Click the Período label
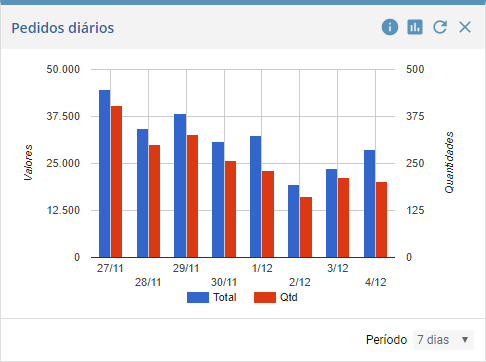 point(386,340)
